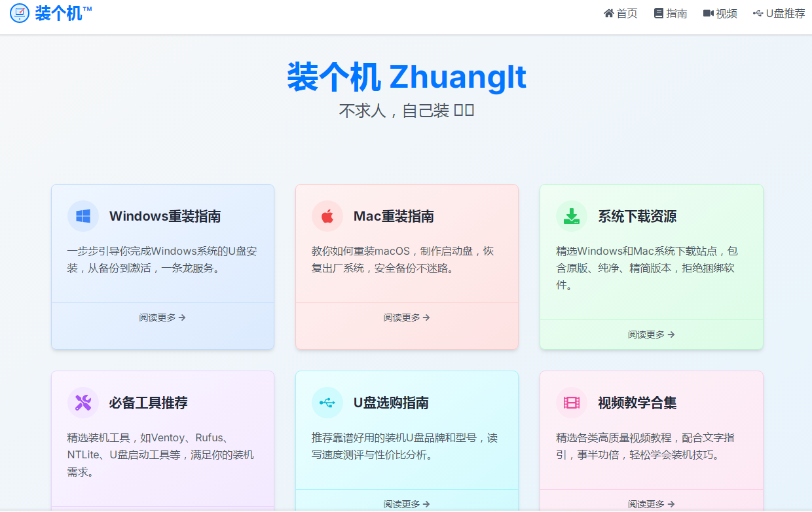Open the Mac重装指南 card title
The image size is (812, 512).
[x=394, y=217]
